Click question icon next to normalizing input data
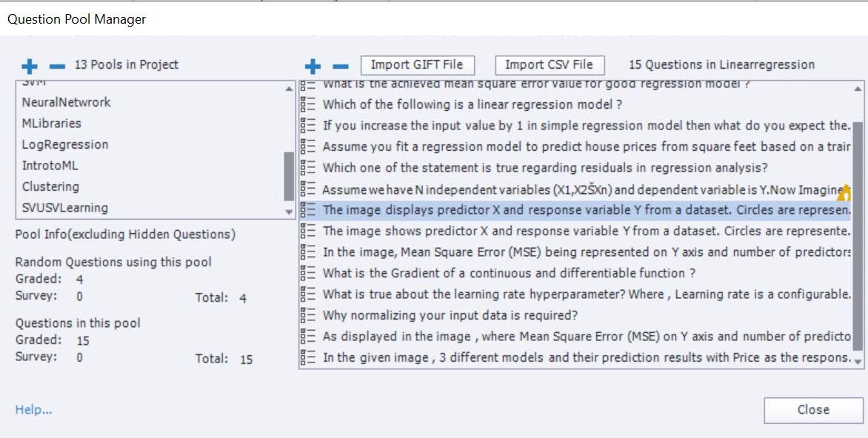 tap(307, 314)
